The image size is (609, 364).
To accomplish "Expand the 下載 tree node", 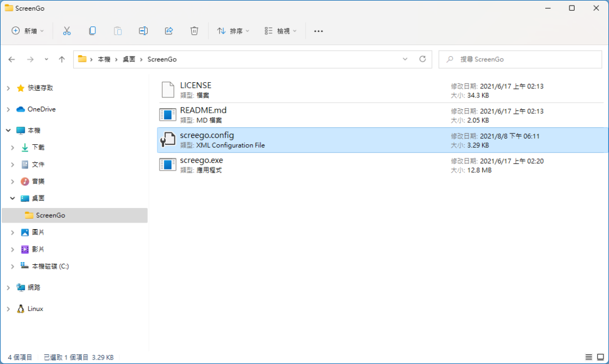I will tap(12, 148).
